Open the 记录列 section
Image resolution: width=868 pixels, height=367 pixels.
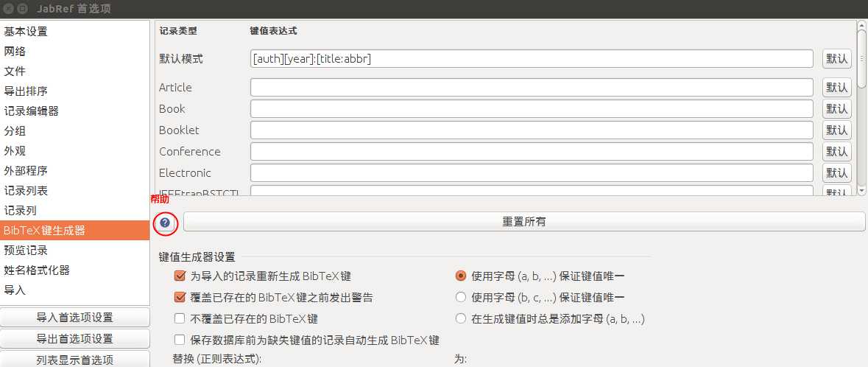point(75,211)
